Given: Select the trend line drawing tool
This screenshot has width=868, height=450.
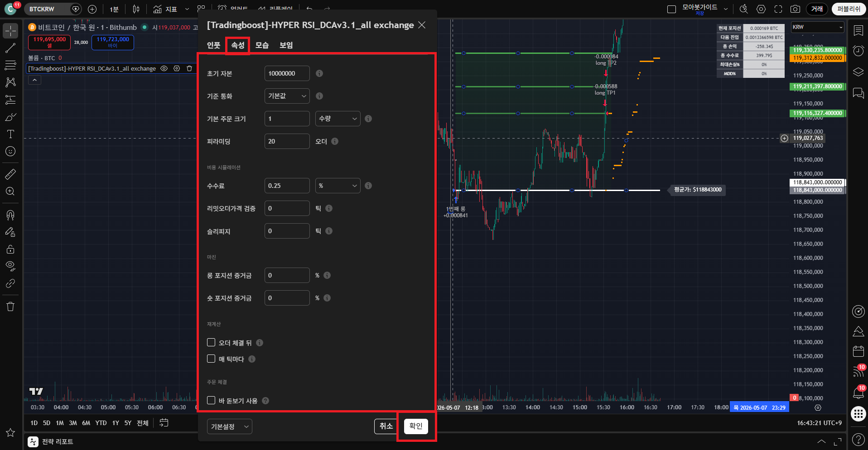Looking at the screenshot, I should click(x=10, y=48).
